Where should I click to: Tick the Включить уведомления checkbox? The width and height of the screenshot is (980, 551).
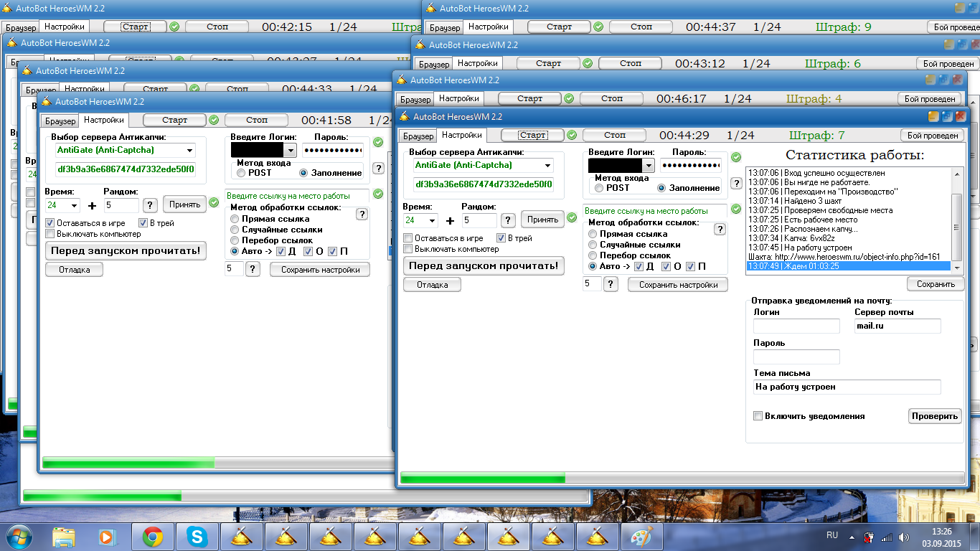(758, 416)
